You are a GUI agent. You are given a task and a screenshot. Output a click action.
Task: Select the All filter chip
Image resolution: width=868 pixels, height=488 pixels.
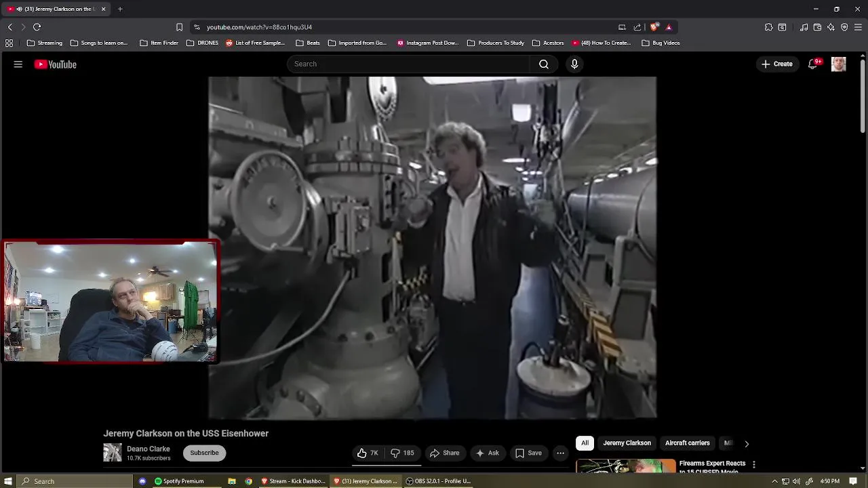[x=585, y=443]
